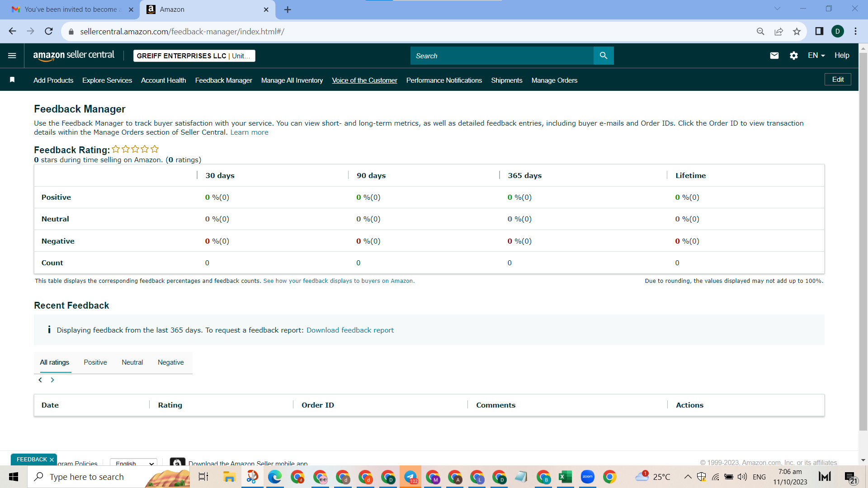Submit the Seller Central search
This screenshot has height=488, width=868.
pyautogui.click(x=604, y=56)
